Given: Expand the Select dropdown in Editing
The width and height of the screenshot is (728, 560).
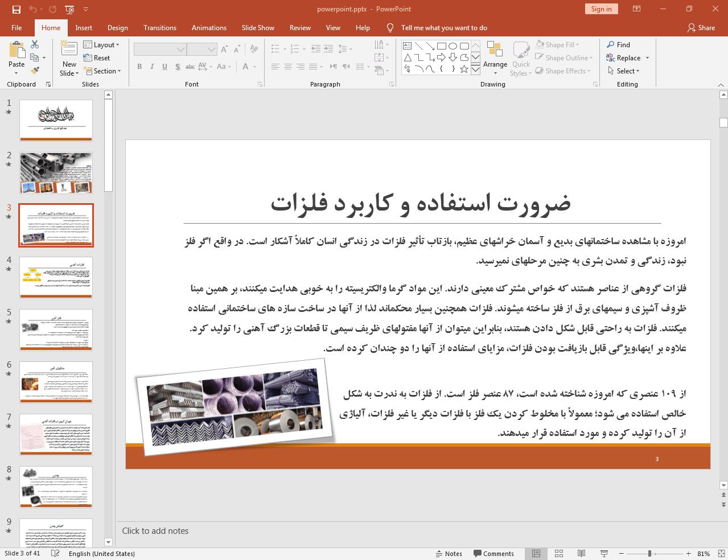Looking at the screenshot, I should 624,71.
